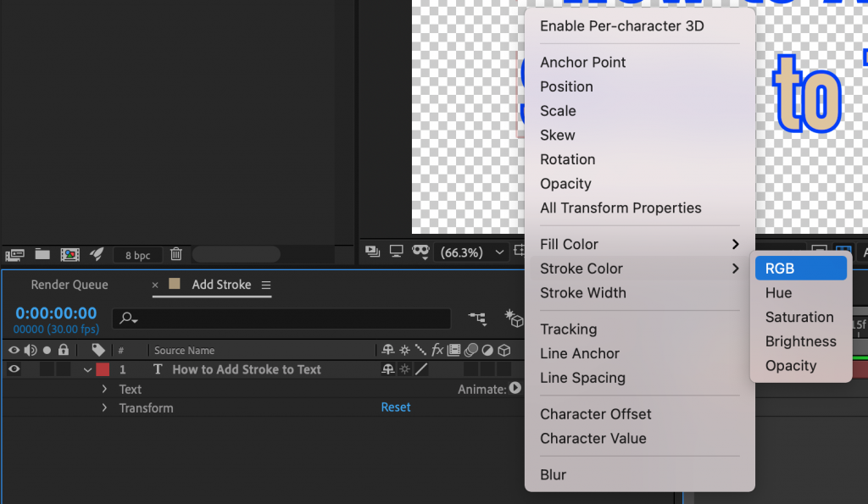Select the Add Stroke composition tab
This screenshot has height=504, width=868.
click(x=221, y=285)
